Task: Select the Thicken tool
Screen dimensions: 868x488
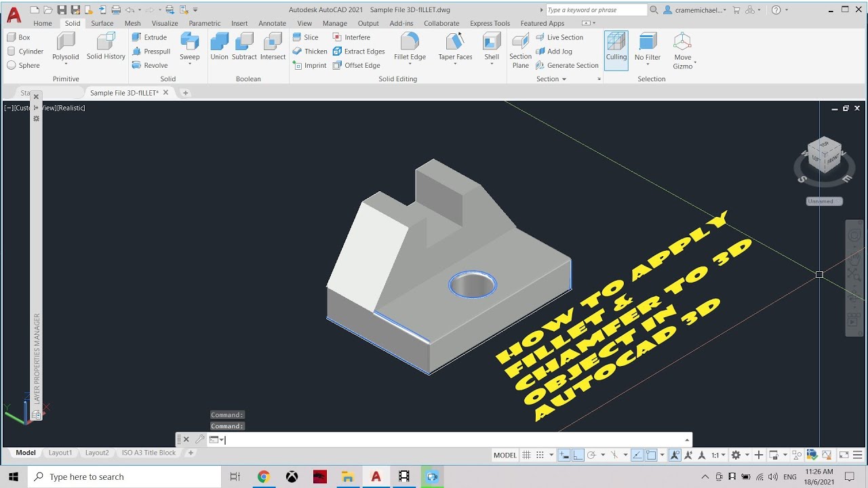Action: (x=310, y=52)
